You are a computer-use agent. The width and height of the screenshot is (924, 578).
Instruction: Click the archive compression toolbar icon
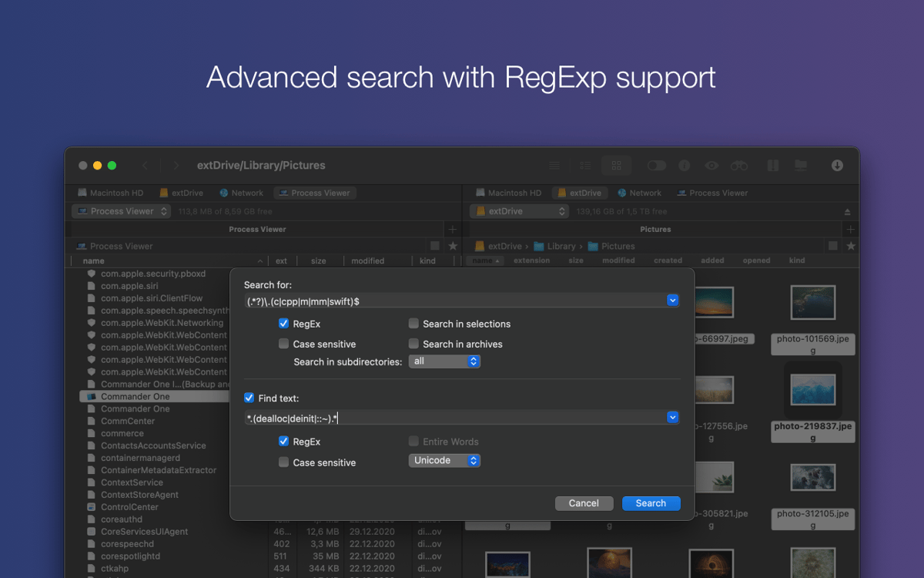(x=771, y=165)
